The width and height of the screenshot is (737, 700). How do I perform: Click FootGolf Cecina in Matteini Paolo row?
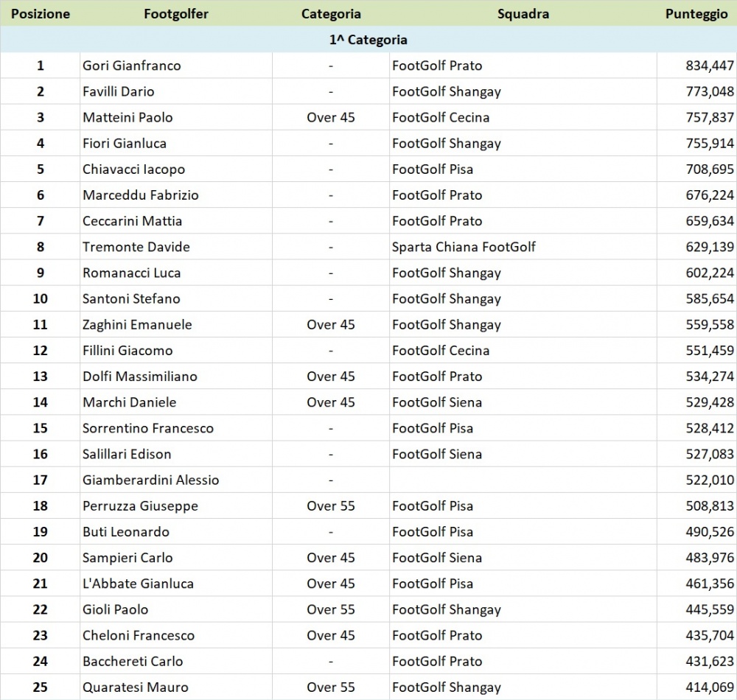tap(441, 117)
